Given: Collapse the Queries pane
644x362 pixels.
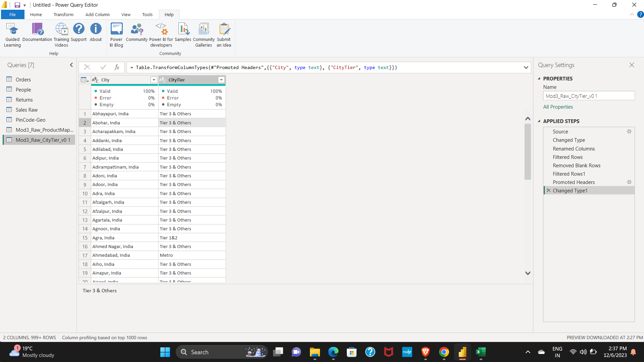Looking at the screenshot, I should point(71,65).
